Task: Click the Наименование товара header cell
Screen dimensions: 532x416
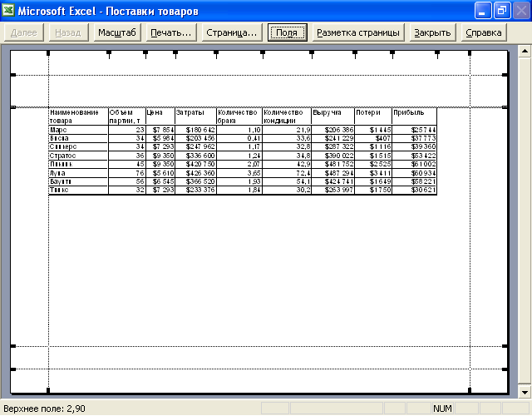Action: coord(78,116)
